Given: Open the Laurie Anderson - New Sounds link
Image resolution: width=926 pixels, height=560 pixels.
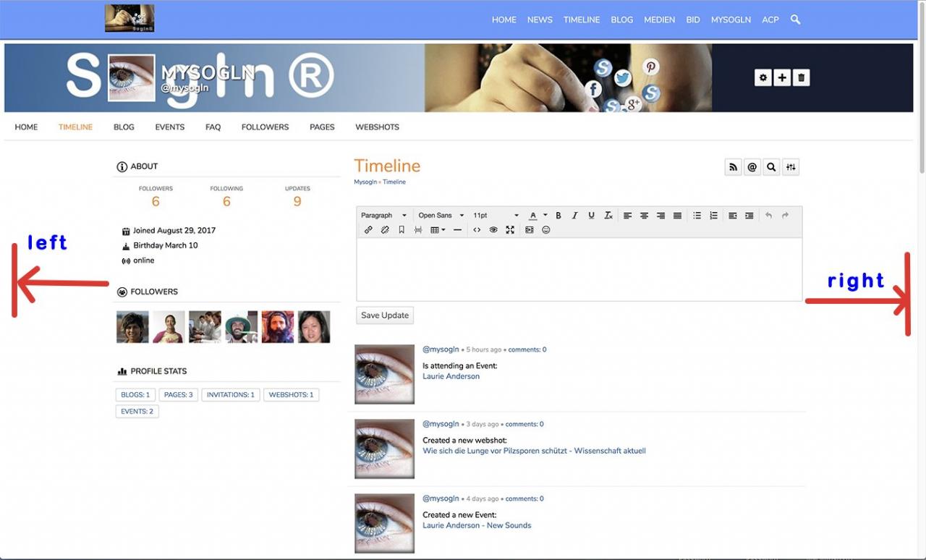Looking at the screenshot, I should 477,525.
